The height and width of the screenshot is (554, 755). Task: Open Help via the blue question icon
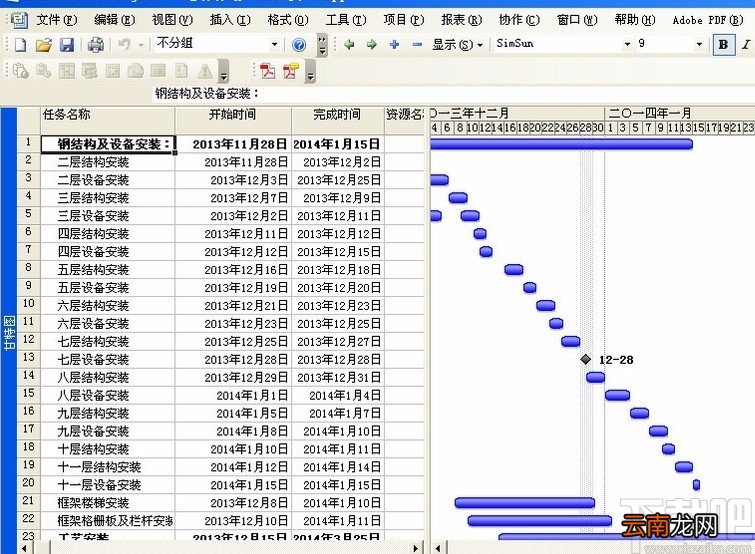pyautogui.click(x=299, y=45)
